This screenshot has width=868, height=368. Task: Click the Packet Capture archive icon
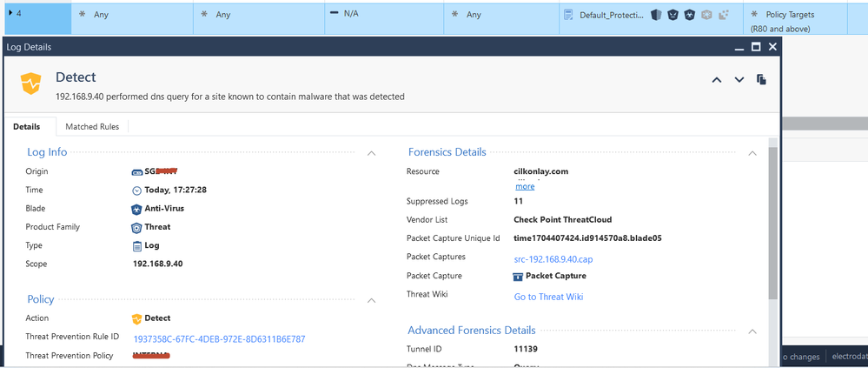click(x=519, y=277)
